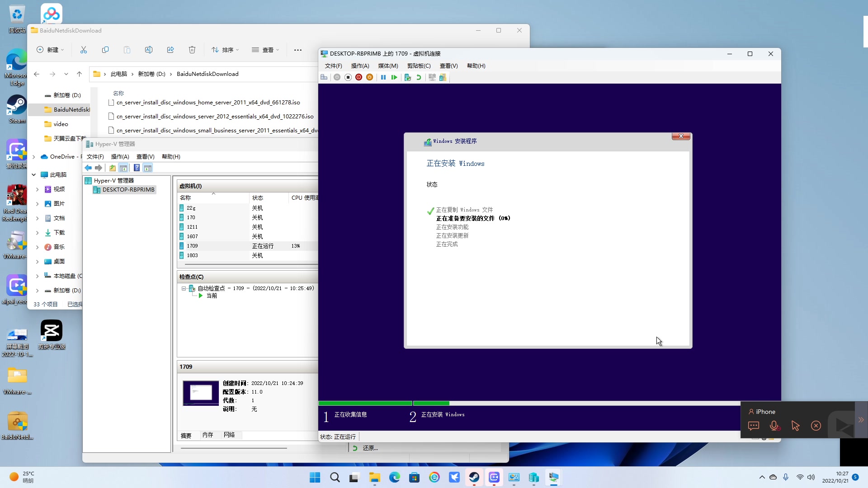Image resolution: width=868 pixels, height=488 pixels.
Task: Open 剪贴板(C) menu
Action: point(419,66)
